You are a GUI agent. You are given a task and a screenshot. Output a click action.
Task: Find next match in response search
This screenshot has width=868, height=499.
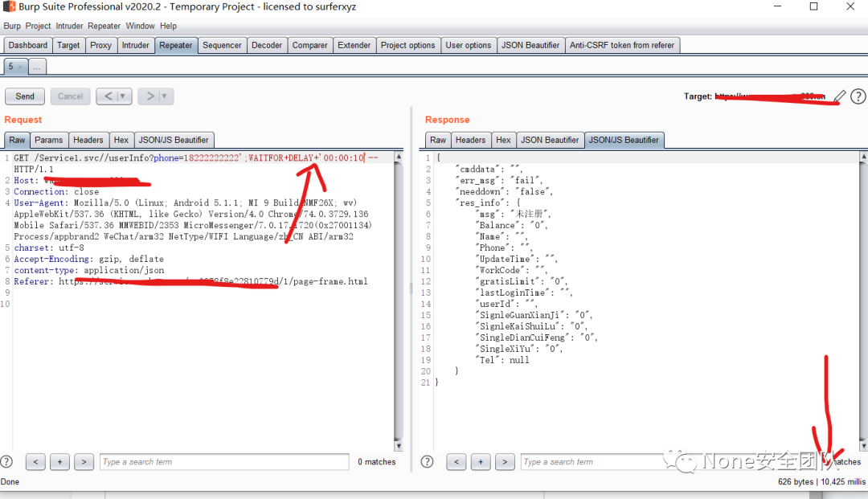pyautogui.click(x=505, y=461)
